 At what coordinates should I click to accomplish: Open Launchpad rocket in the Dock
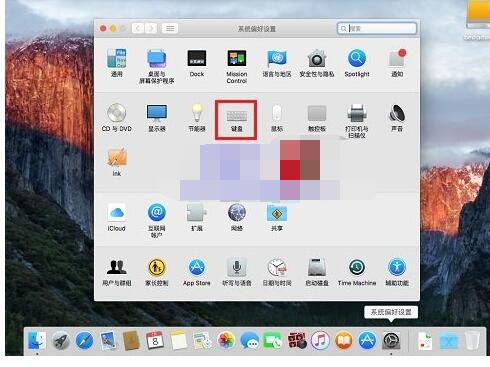pyautogui.click(x=61, y=341)
